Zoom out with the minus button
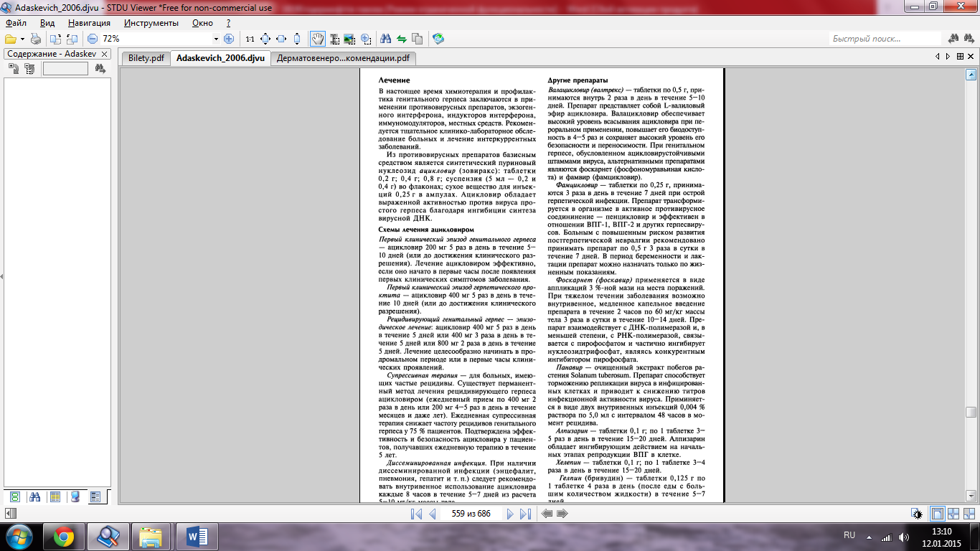This screenshot has height=551, width=980. [x=92, y=39]
